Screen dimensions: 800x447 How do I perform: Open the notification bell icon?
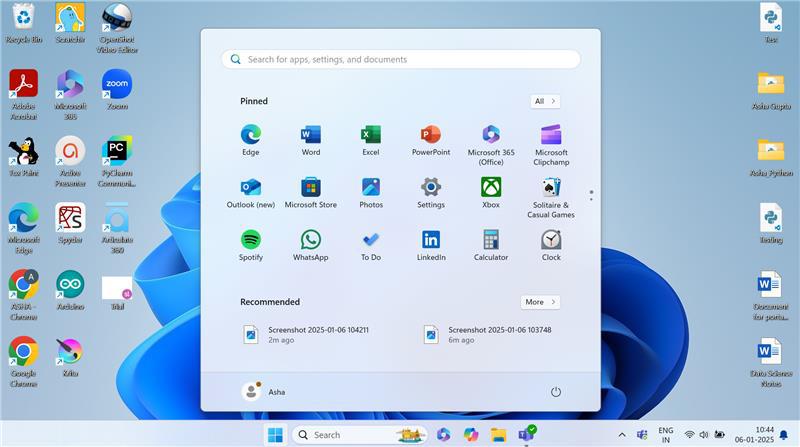[784, 435]
